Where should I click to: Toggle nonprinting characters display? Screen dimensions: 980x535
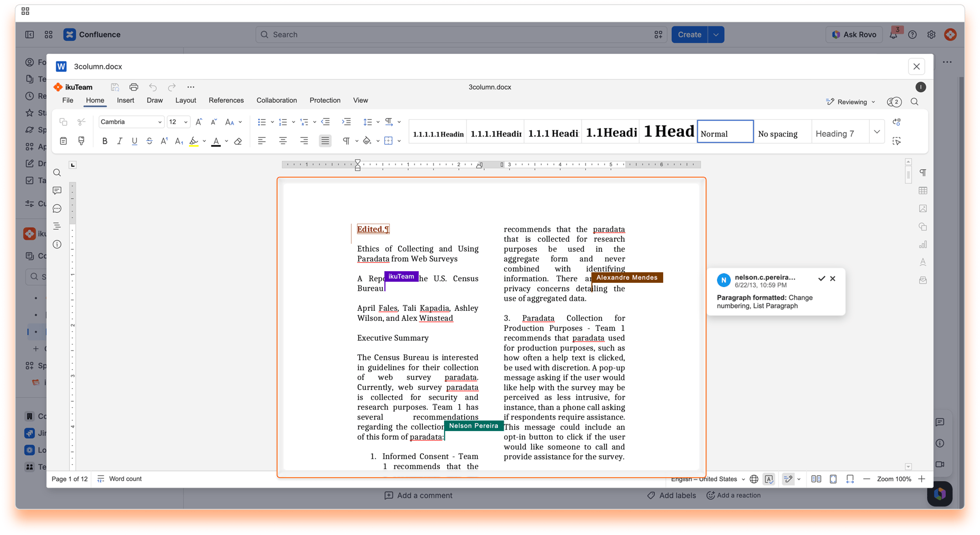[346, 141]
